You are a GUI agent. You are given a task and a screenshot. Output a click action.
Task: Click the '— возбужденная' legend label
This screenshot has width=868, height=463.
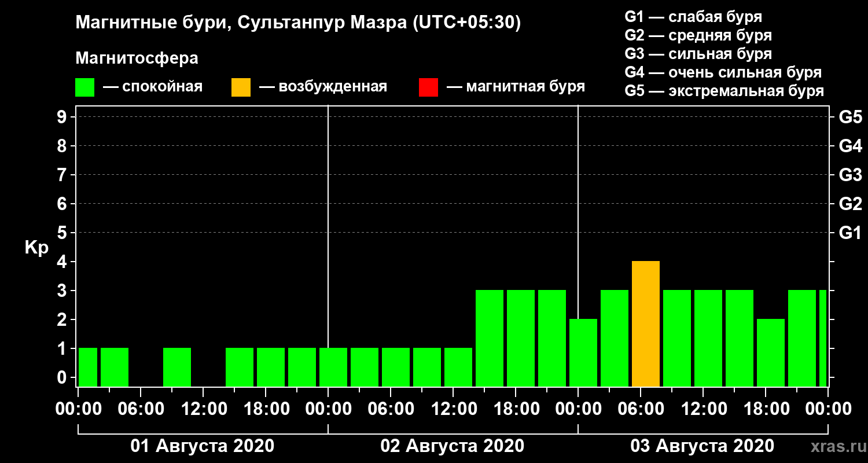pos(323,87)
